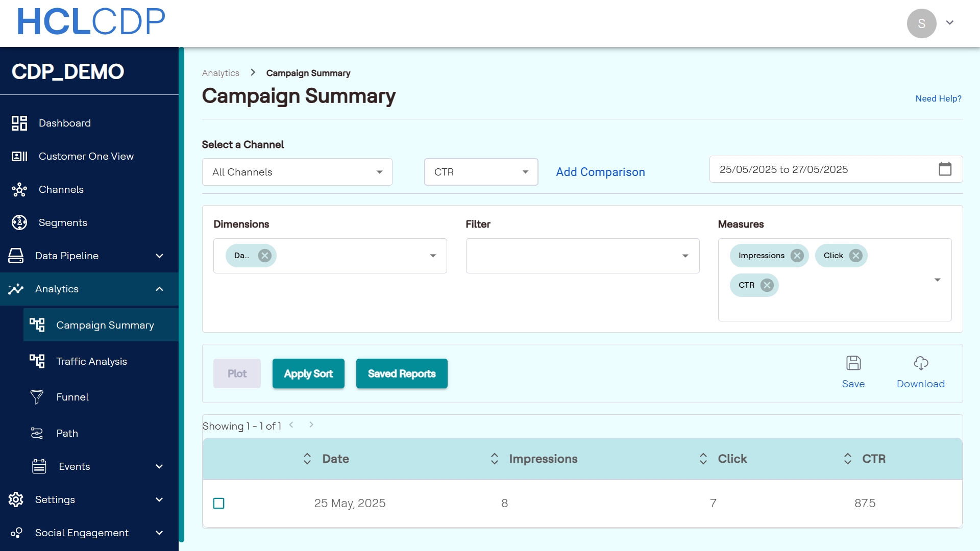Open Traffic Analysis in sidebar
This screenshot has height=551, width=980.
pyautogui.click(x=91, y=361)
